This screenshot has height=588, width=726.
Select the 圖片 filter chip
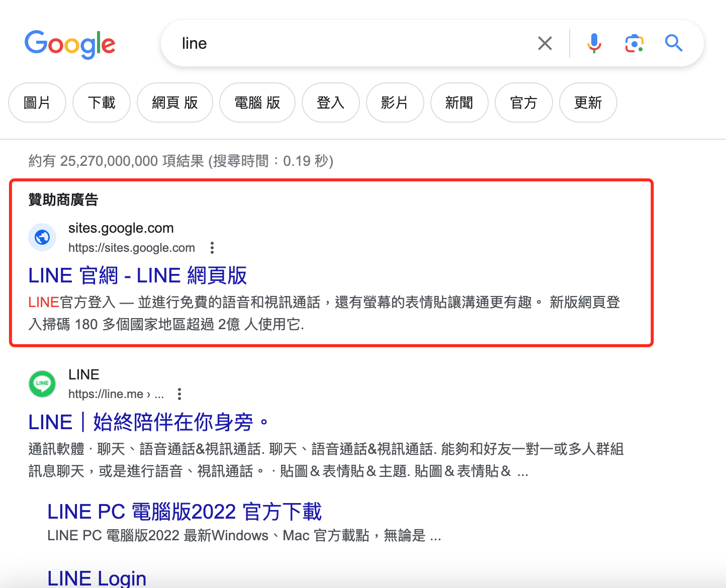coord(37,103)
